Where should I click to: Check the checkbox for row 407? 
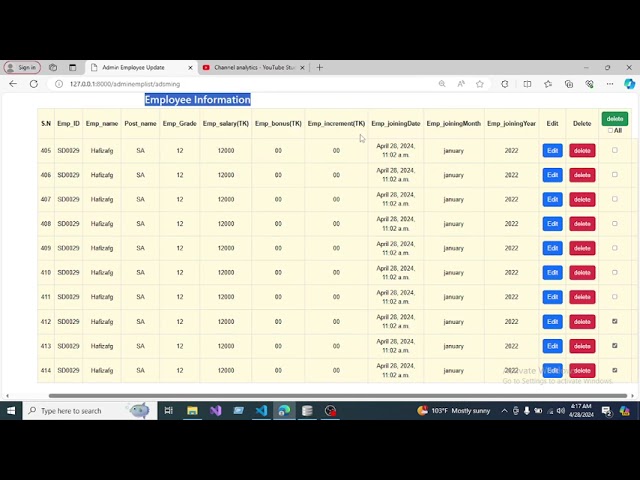click(615, 199)
